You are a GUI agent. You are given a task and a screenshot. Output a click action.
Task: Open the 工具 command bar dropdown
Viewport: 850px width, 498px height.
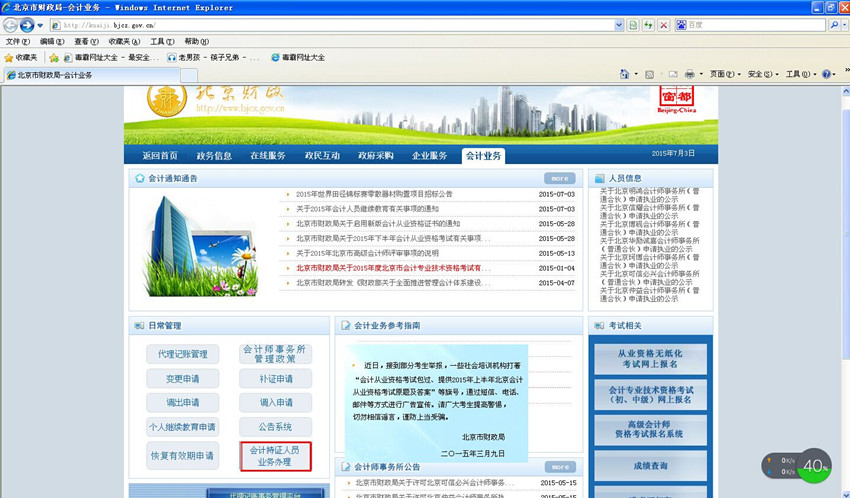point(801,74)
